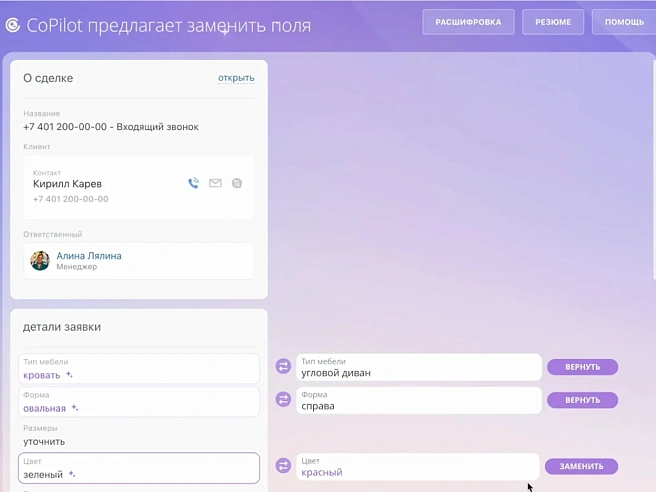Click swap arrows icon for Форма row
The image size is (656, 492).
[x=283, y=400]
